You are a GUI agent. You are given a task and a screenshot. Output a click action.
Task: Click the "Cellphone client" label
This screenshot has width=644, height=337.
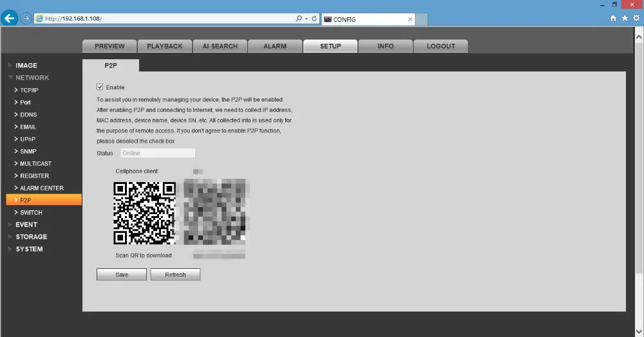tap(137, 171)
